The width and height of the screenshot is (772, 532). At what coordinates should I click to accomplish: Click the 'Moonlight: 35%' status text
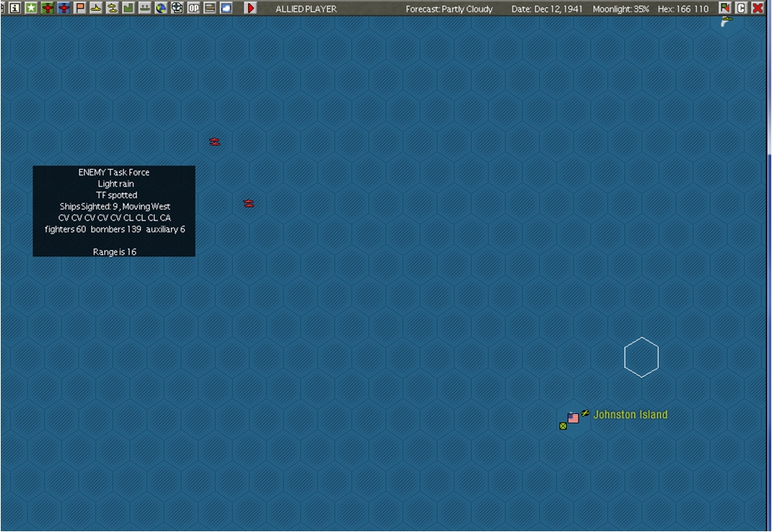pyautogui.click(x=621, y=9)
